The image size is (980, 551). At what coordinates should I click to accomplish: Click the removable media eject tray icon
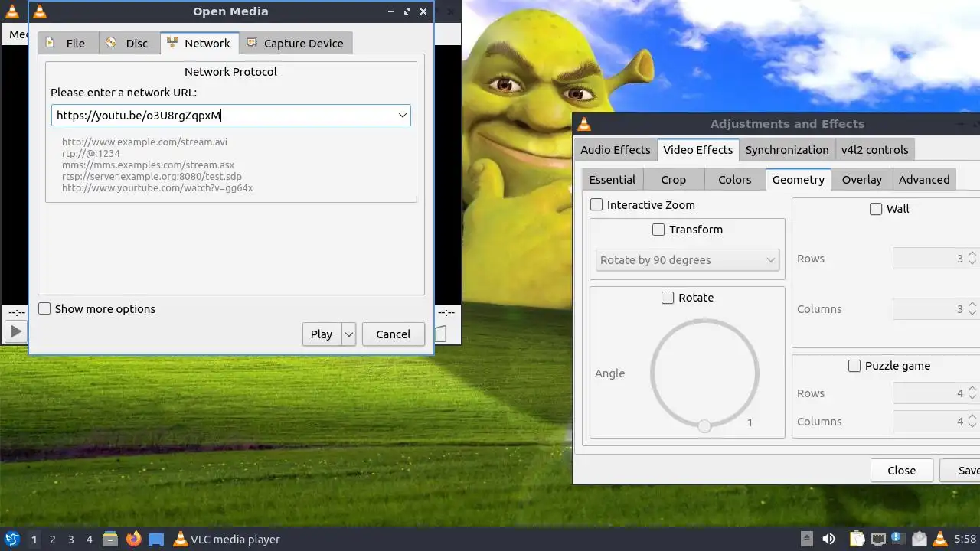point(807,539)
